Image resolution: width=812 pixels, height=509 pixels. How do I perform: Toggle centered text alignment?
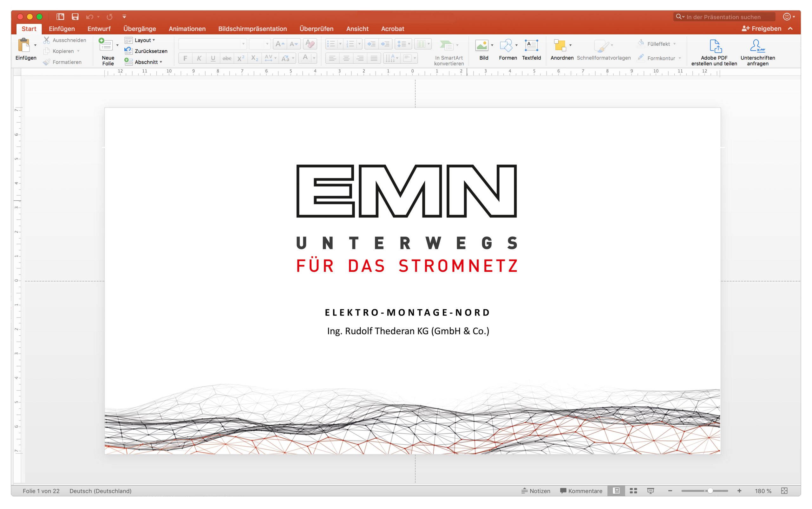346,58
